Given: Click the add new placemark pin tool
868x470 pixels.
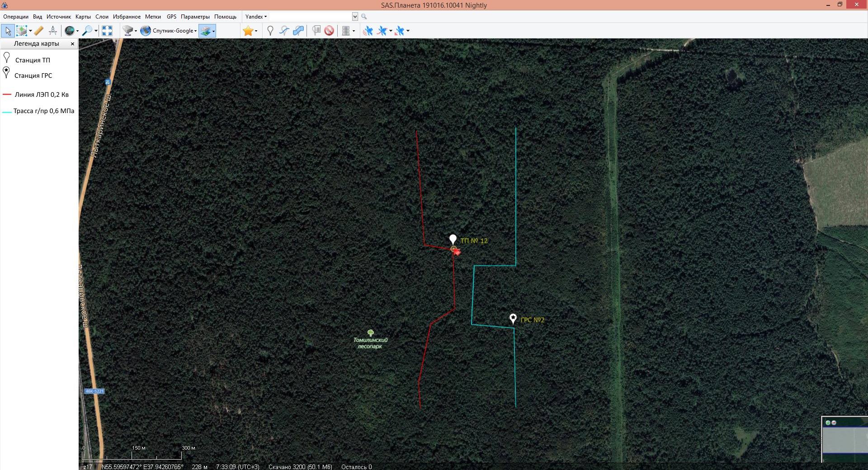Looking at the screenshot, I should click(x=270, y=31).
